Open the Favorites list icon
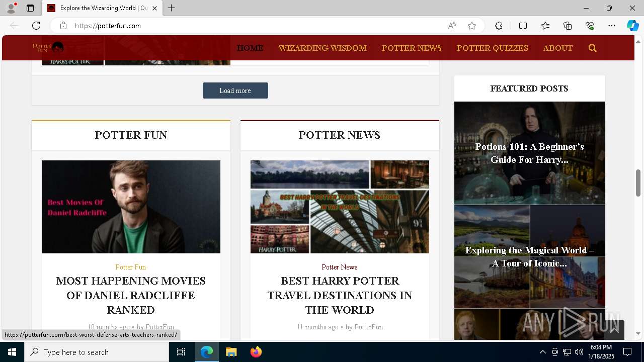Screen dimensions: 644x362 [545, 26]
